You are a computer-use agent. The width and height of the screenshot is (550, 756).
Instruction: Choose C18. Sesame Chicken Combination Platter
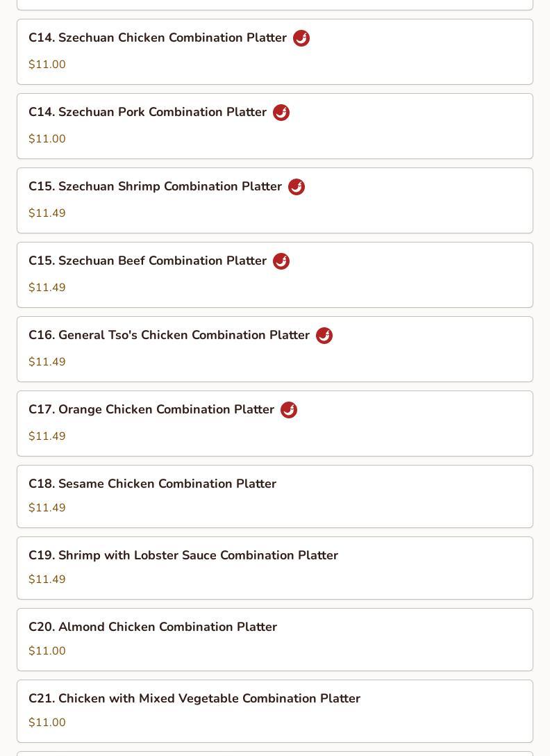tap(152, 484)
